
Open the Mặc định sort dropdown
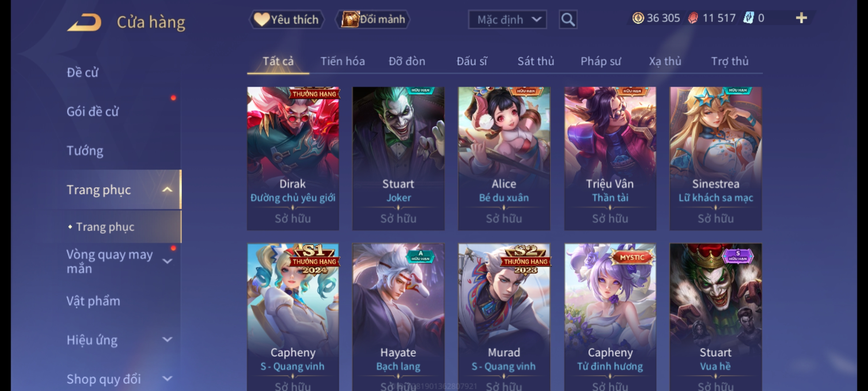507,20
